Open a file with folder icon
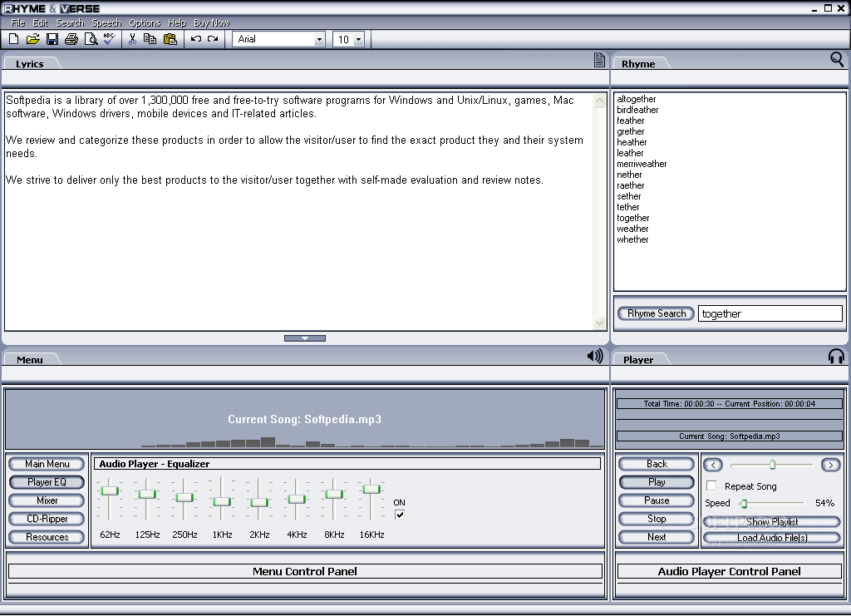Screen dimensions: 851x616 (32, 39)
